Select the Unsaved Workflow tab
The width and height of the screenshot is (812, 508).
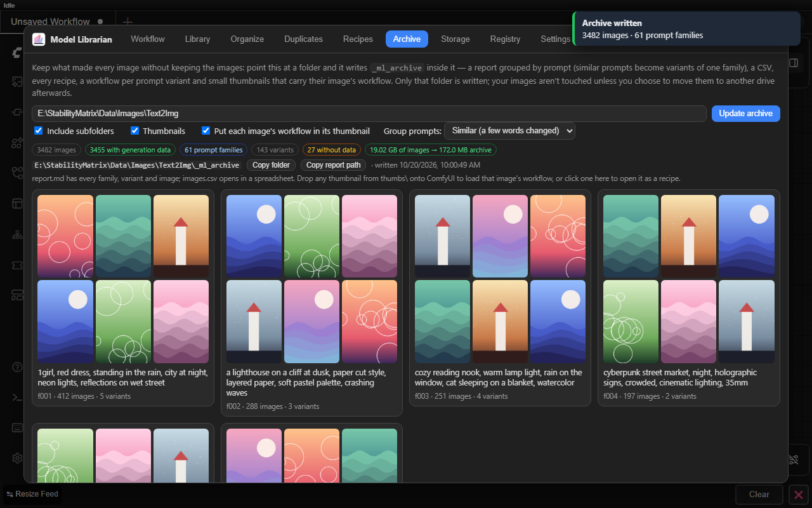point(56,22)
